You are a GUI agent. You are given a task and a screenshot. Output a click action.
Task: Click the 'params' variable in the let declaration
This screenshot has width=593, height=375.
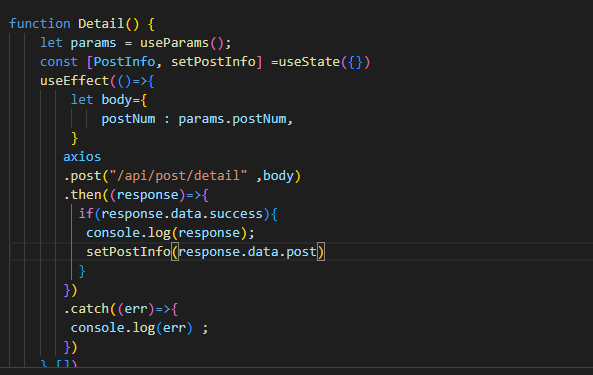point(93,43)
